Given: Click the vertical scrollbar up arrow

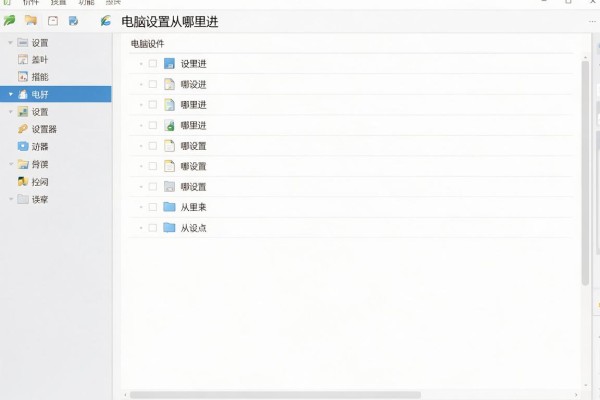Looking at the screenshot, I should [585, 57].
